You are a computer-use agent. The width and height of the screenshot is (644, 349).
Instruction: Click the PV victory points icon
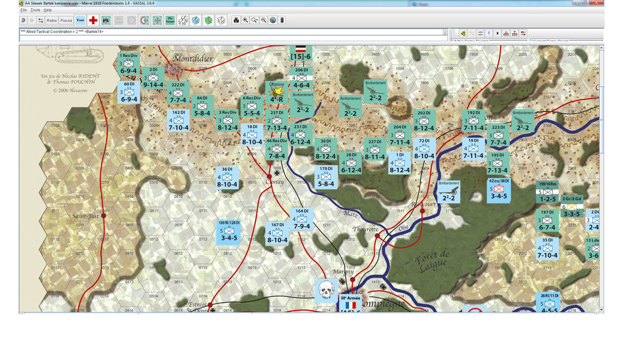coord(106,20)
